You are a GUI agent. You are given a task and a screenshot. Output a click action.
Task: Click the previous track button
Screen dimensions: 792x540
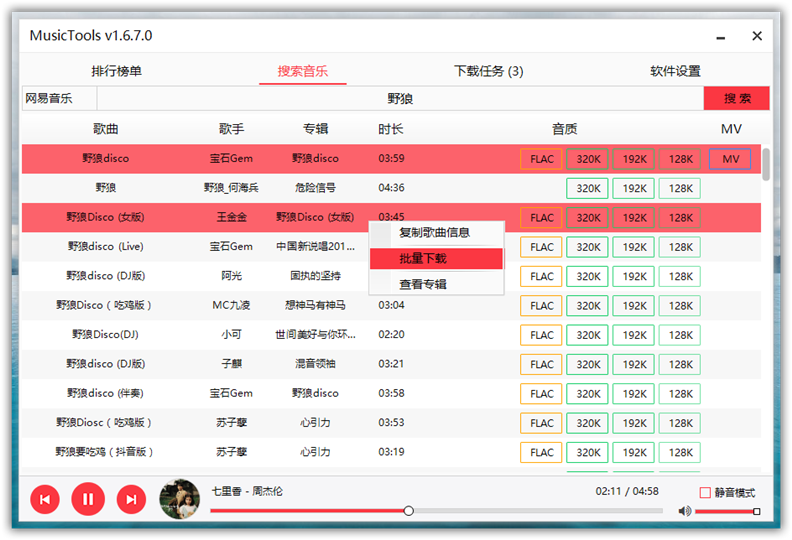pos(45,498)
